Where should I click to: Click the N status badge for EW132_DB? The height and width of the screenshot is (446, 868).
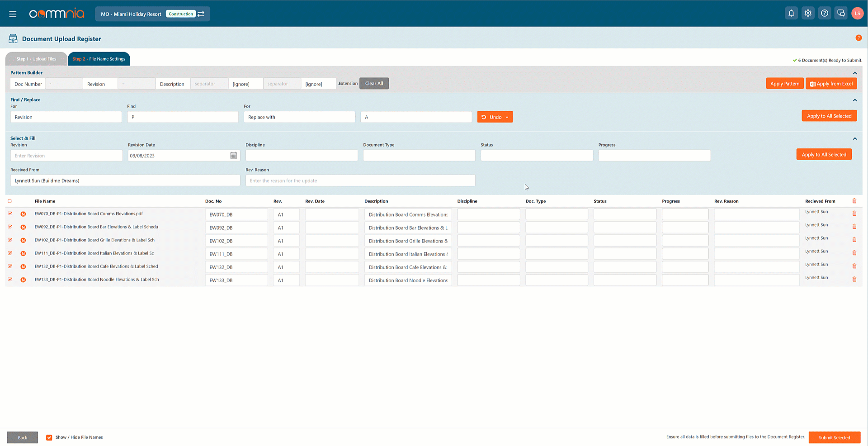point(23,266)
